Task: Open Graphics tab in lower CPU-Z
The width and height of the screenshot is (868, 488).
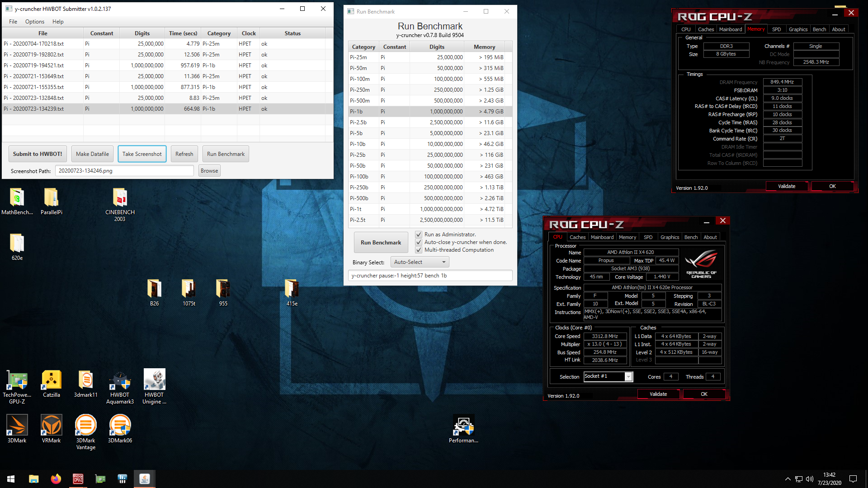Action: tap(670, 237)
